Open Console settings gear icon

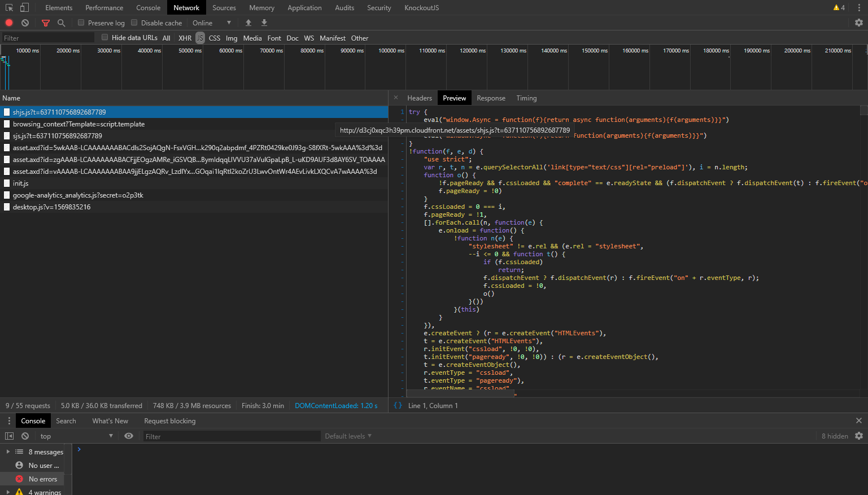(x=859, y=436)
